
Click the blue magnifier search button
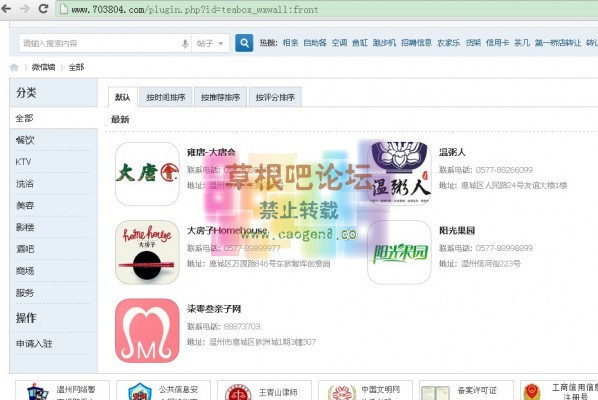coord(244,43)
